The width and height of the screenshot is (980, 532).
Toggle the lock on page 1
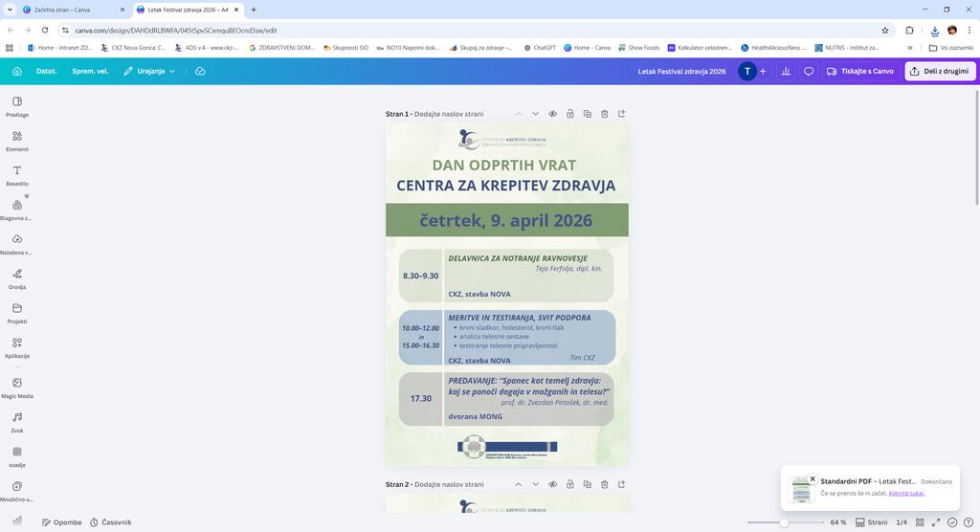569,114
